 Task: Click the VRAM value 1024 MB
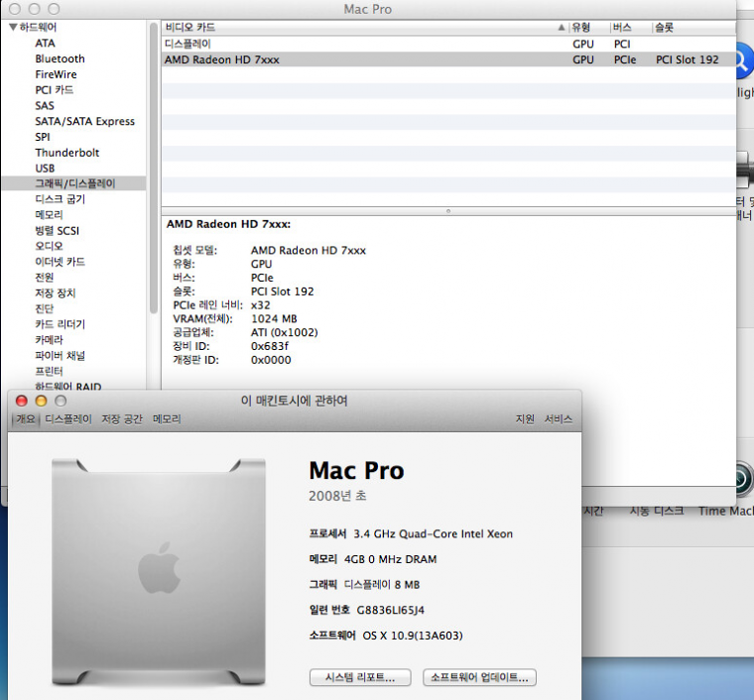point(274,318)
